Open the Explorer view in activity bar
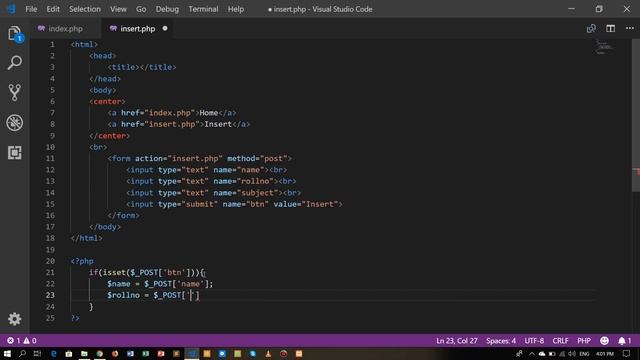This screenshot has width=640, height=360. [15, 33]
